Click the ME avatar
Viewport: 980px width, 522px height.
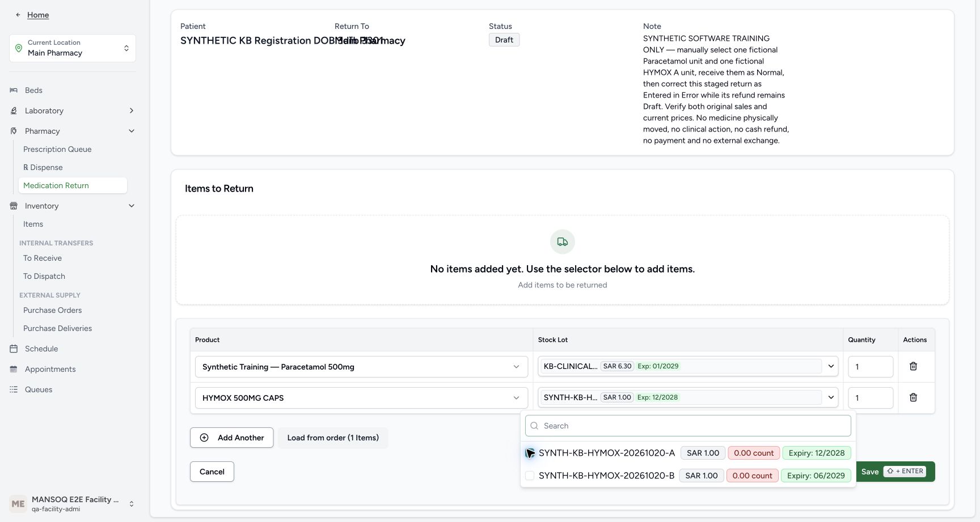pos(18,504)
